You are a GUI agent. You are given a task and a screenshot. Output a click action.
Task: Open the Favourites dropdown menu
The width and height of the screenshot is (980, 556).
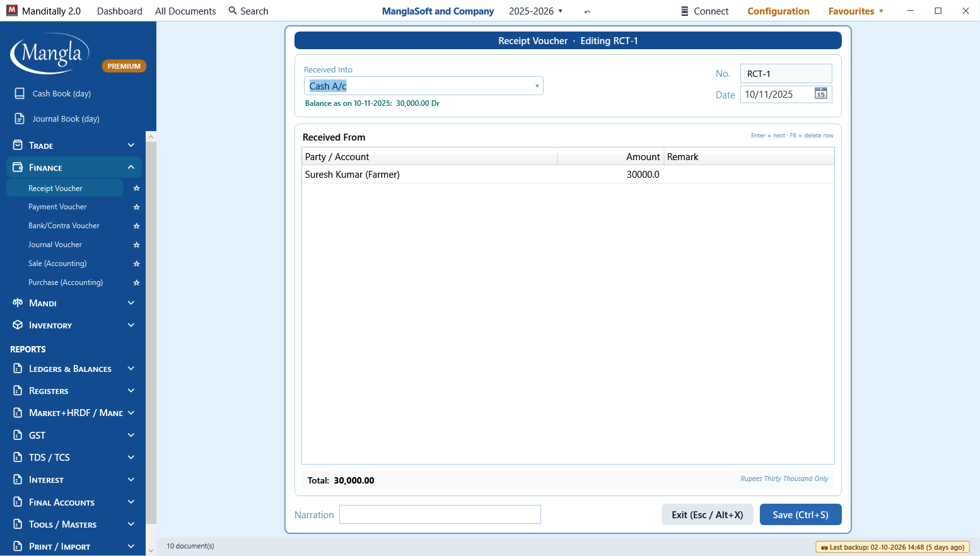856,11
